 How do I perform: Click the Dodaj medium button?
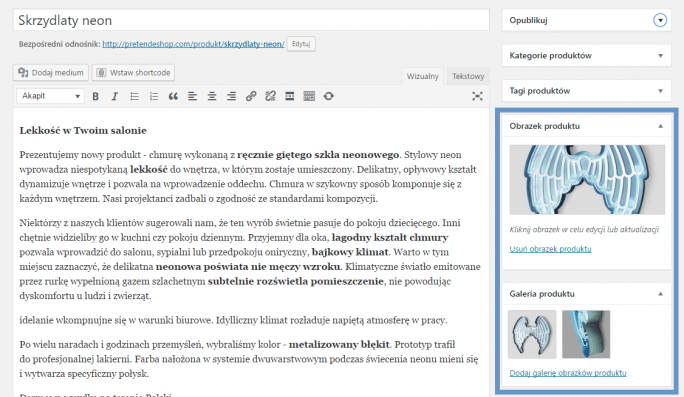click(51, 72)
